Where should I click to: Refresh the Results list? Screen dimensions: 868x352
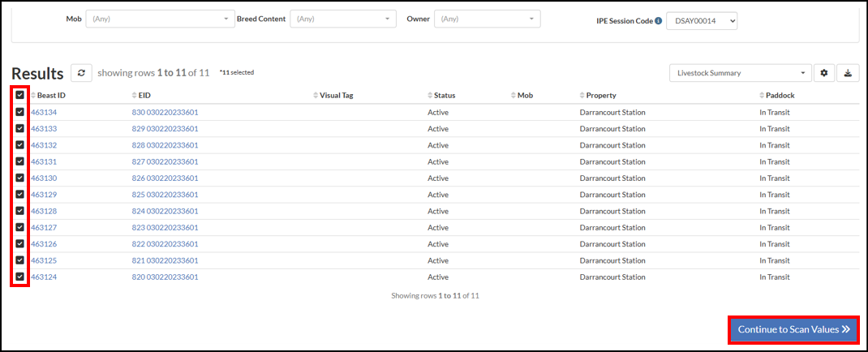tap(81, 73)
